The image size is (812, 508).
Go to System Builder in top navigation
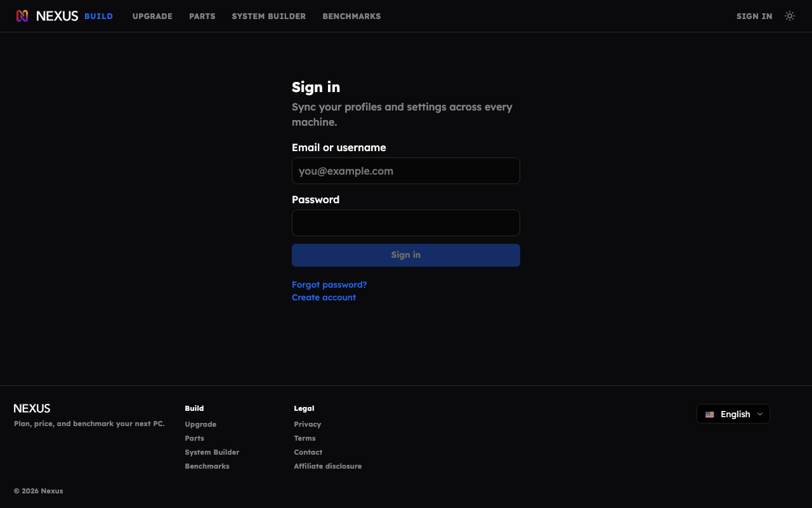coord(269,17)
